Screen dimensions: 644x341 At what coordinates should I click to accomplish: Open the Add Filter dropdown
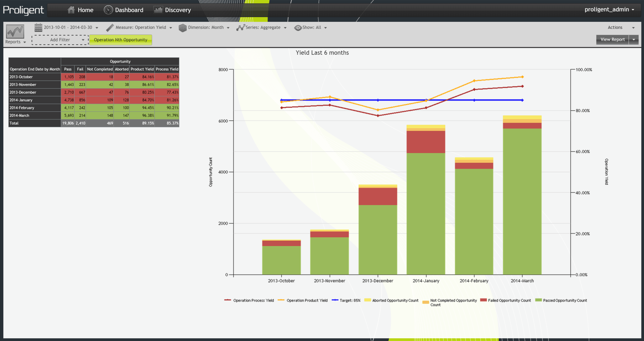point(60,40)
